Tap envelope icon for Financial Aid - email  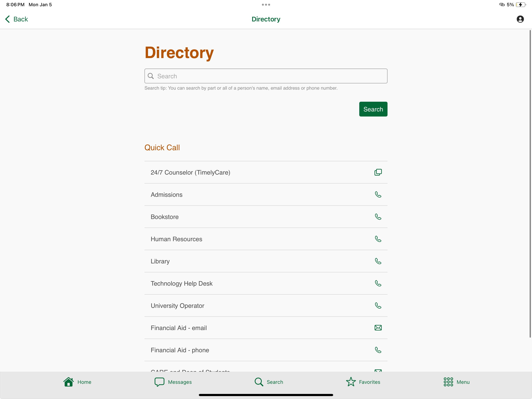click(378, 328)
